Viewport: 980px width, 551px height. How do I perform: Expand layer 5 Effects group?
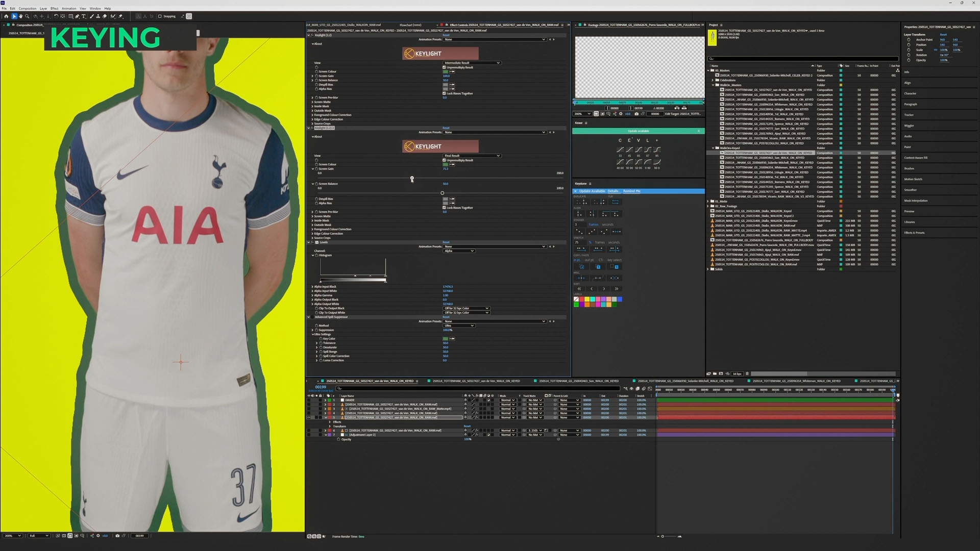[330, 422]
